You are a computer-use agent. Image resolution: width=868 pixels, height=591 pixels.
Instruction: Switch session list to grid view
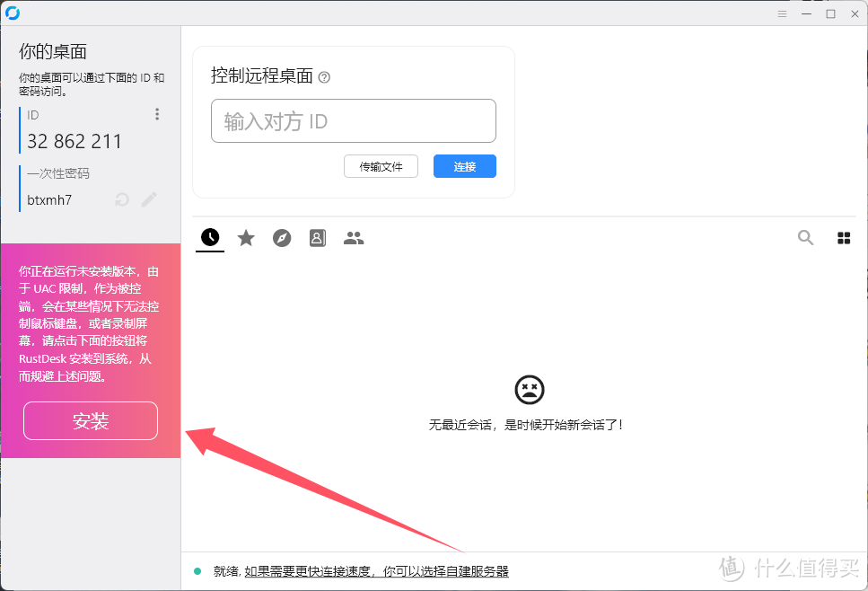point(843,237)
